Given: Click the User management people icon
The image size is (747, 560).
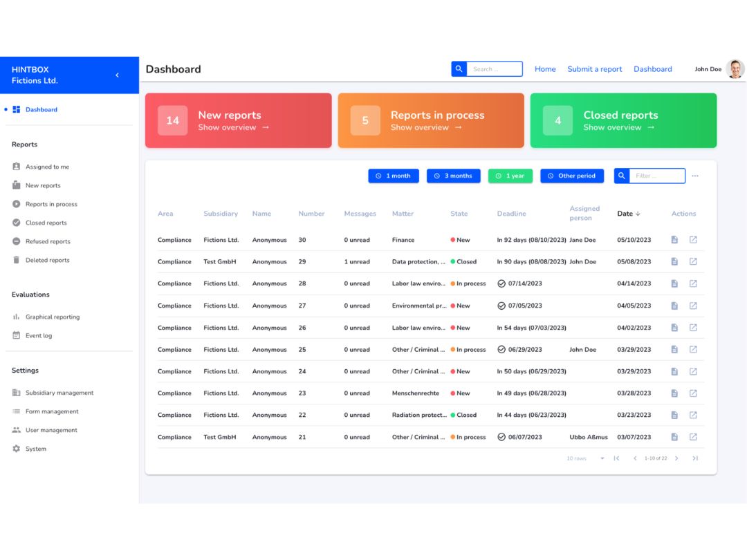Looking at the screenshot, I should 16,430.
